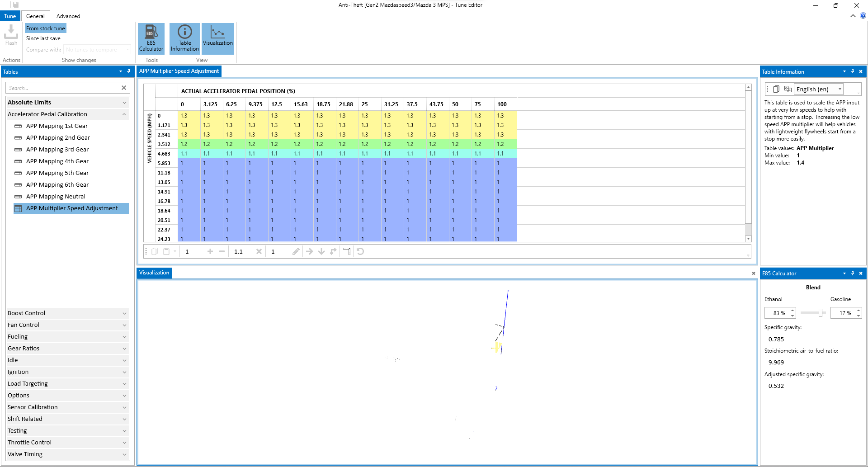Open APP Mapping Neutral table
This screenshot has height=467, width=868.
(56, 197)
